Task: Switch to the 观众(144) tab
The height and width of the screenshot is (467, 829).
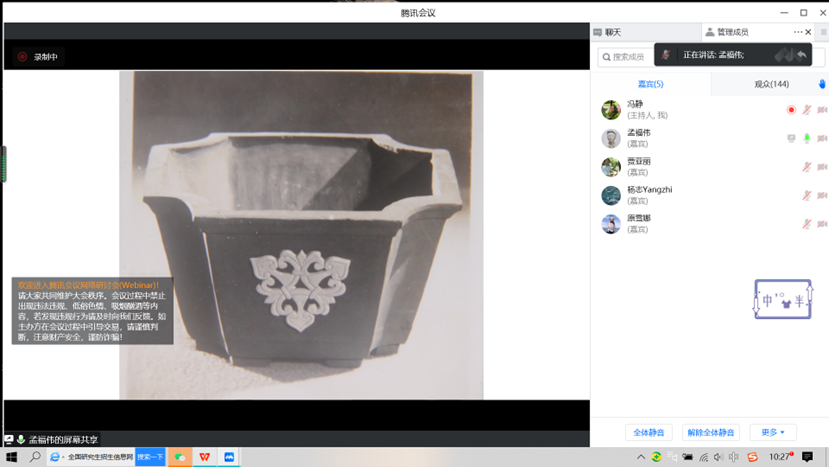Action: click(x=770, y=84)
